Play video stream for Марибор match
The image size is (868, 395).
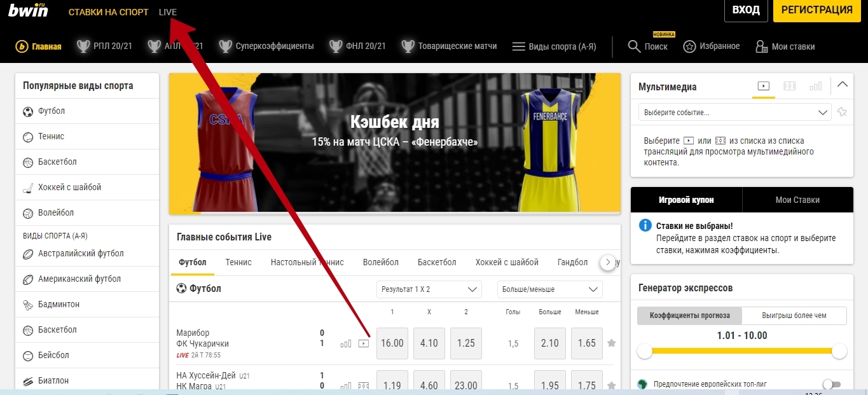click(363, 343)
